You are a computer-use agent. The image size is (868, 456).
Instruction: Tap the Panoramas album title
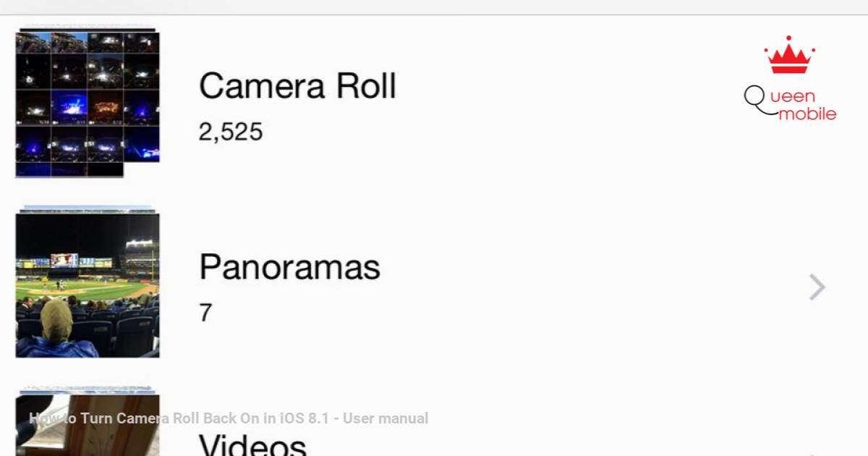pyautogui.click(x=289, y=266)
